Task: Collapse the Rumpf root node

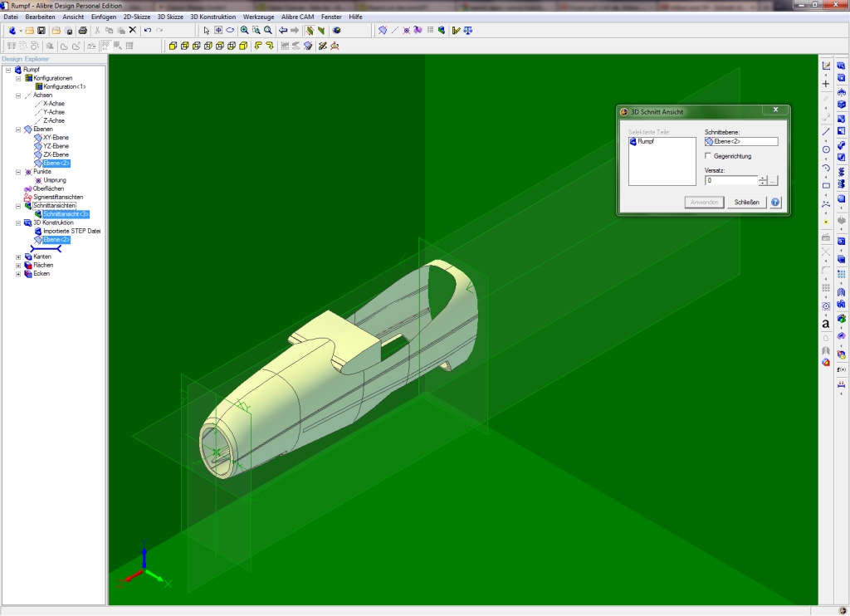Action: coord(8,70)
